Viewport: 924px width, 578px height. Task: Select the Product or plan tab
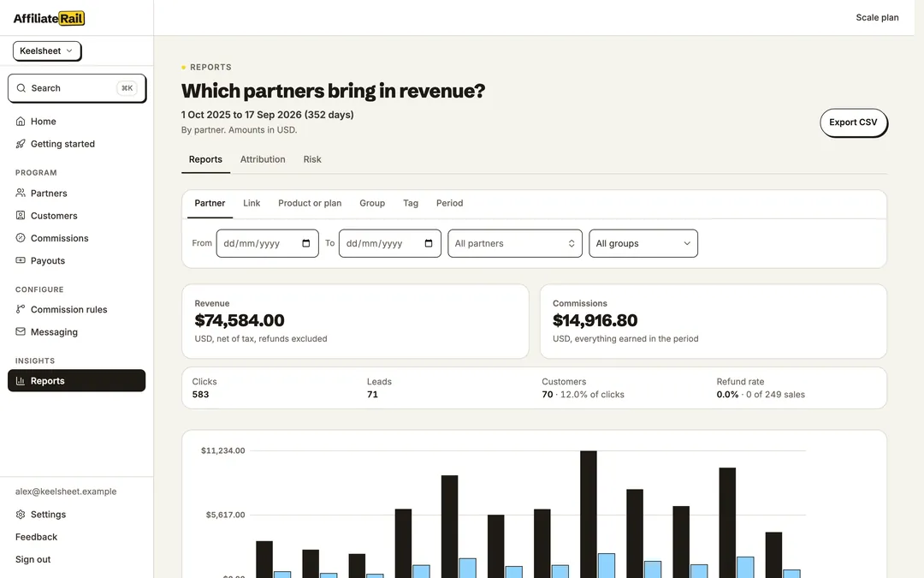point(310,203)
